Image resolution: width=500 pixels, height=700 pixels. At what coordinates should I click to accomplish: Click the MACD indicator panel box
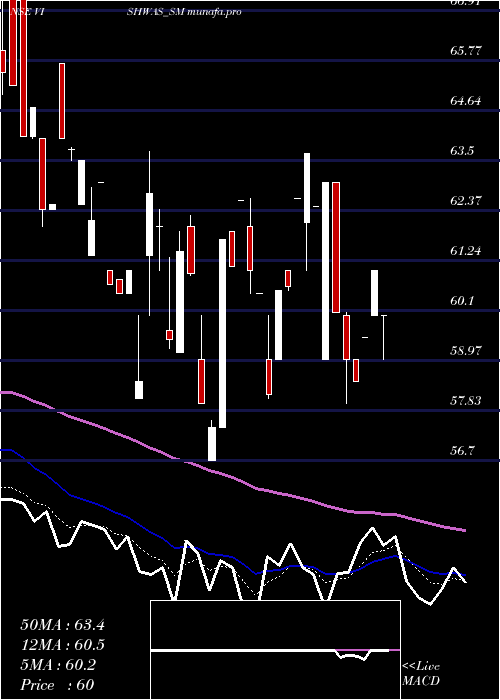275,650
